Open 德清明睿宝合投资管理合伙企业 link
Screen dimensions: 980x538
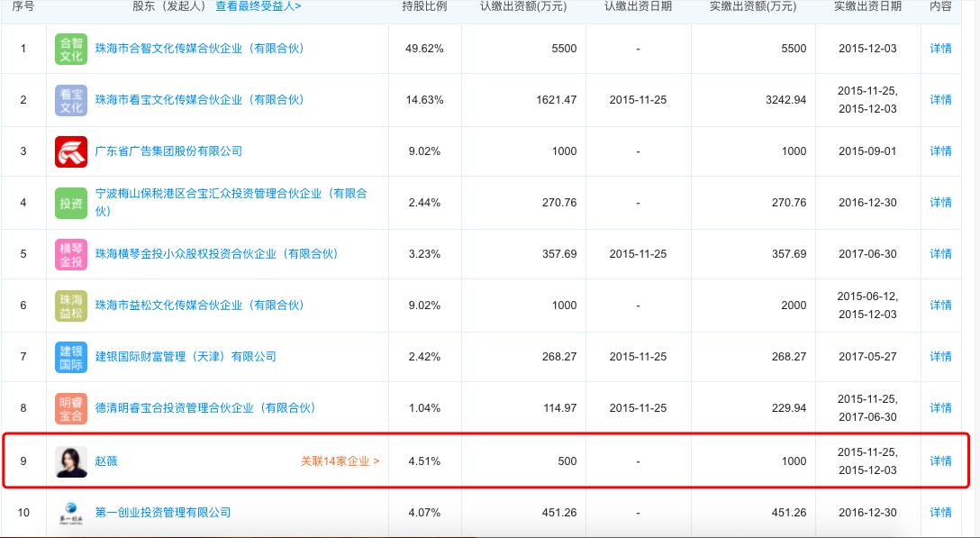(x=205, y=408)
